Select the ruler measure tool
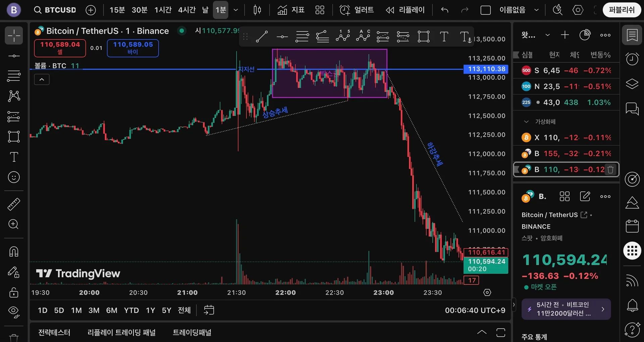Screen dimensions: 644x342 tap(14, 204)
